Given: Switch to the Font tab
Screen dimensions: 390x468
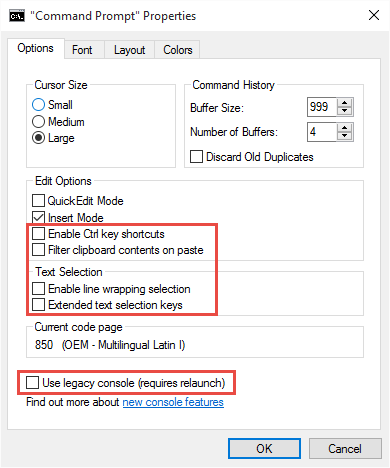Looking at the screenshot, I should (84, 50).
